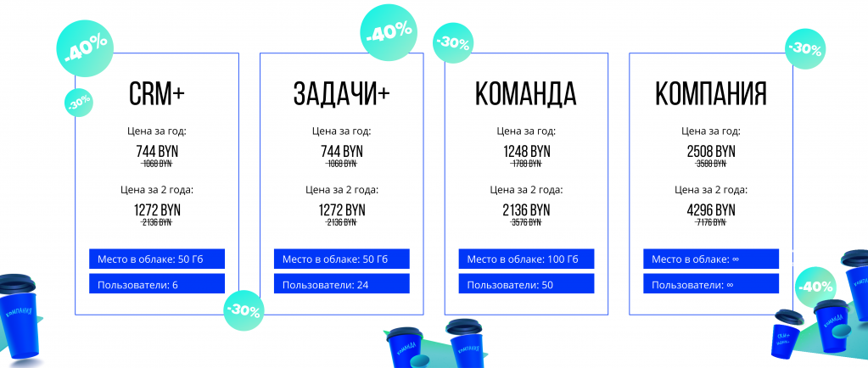Select the ЗАДАЧИ+ plan title
Viewport: 868px width, 368px height.
pos(342,93)
